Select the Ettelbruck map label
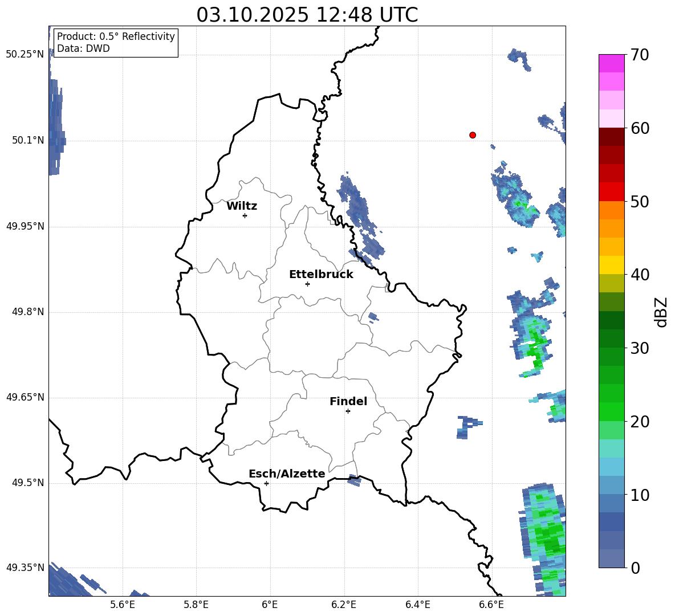The height and width of the screenshot is (616, 675). (321, 275)
